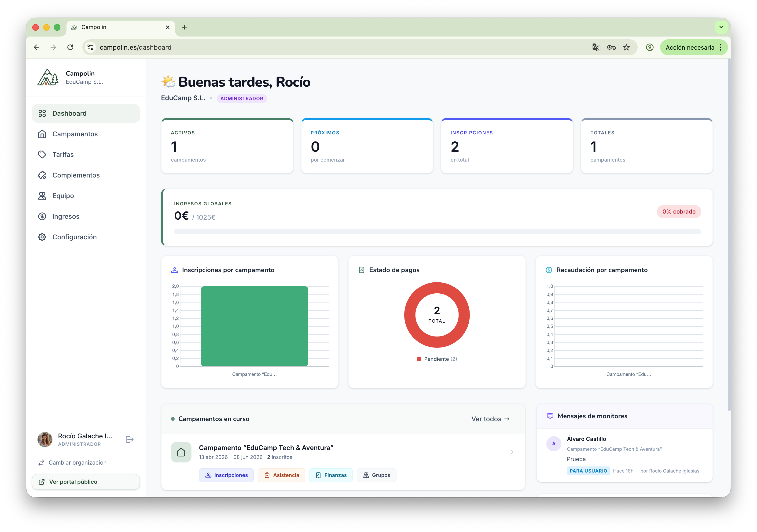Expand the tab search dropdown arrow
Image resolution: width=757 pixels, height=532 pixels.
(721, 27)
